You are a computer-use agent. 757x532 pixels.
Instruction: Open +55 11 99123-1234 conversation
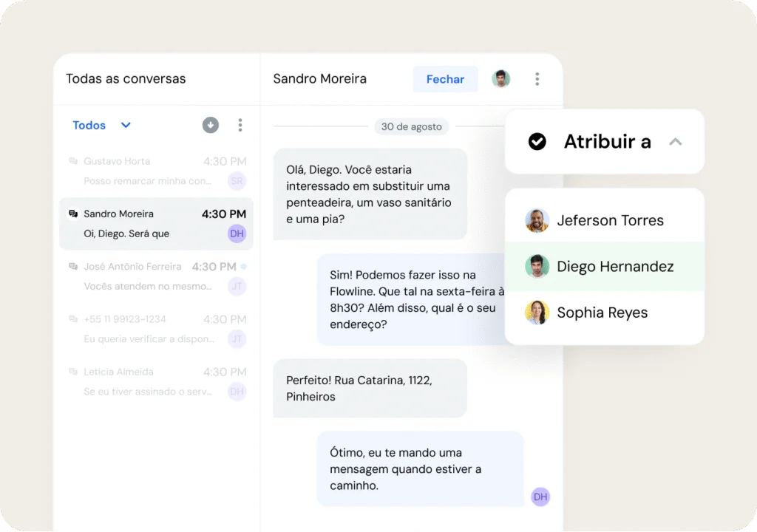pyautogui.click(x=157, y=329)
